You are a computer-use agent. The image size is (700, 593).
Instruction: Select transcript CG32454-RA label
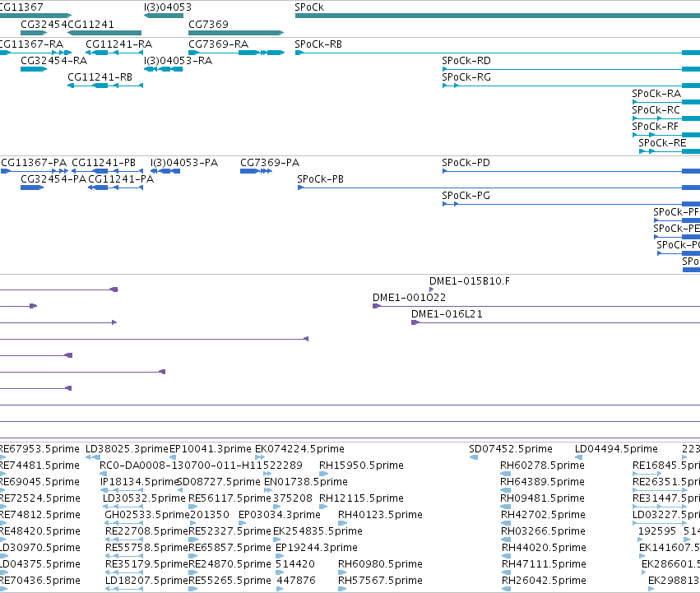54,61
